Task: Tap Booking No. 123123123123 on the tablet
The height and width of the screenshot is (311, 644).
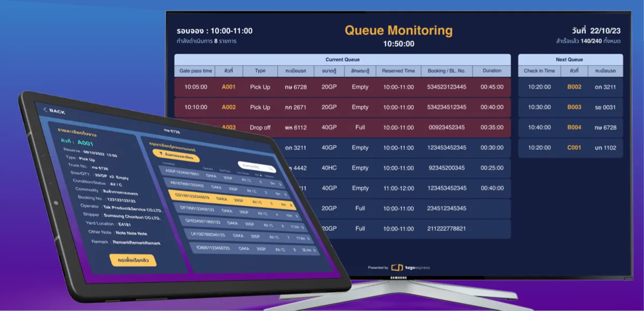Action: 121,200
